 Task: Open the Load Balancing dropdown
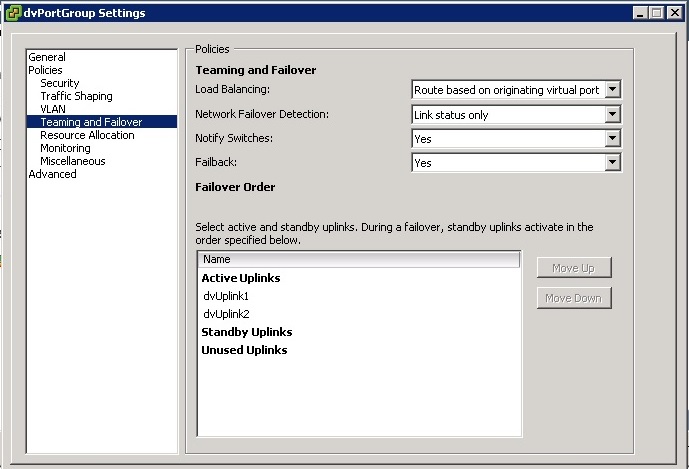[613, 90]
